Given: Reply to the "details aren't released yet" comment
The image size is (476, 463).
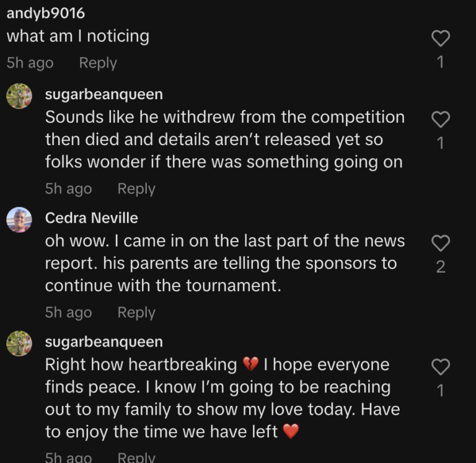Looking at the screenshot, I should 136,189.
